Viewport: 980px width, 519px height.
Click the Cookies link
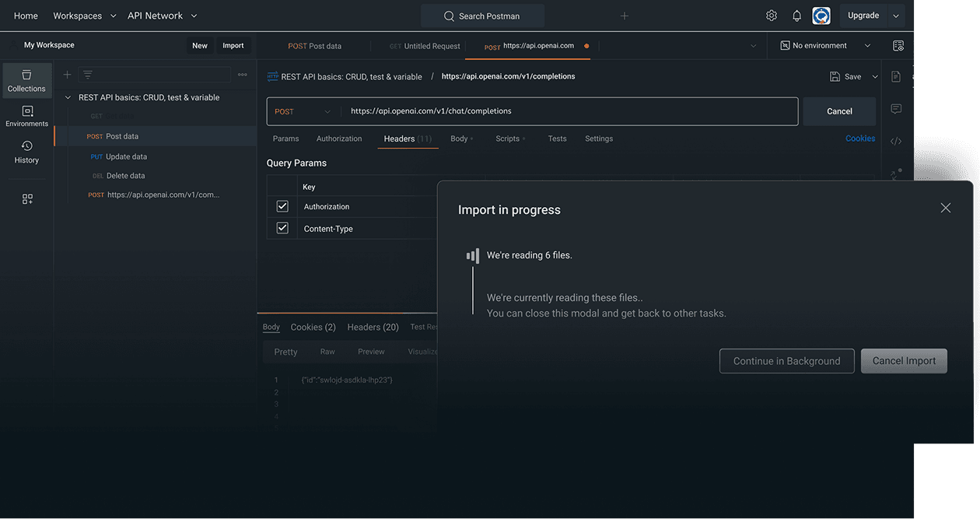860,139
